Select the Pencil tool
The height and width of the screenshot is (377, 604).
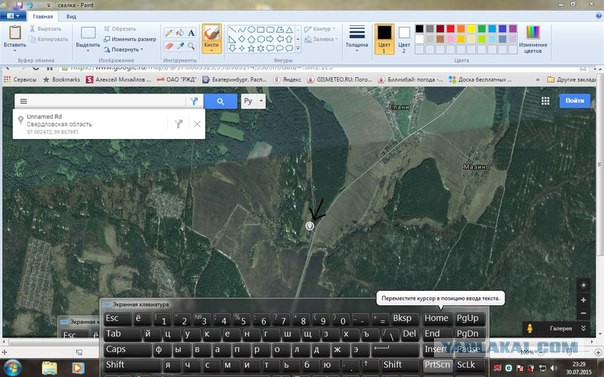point(169,33)
